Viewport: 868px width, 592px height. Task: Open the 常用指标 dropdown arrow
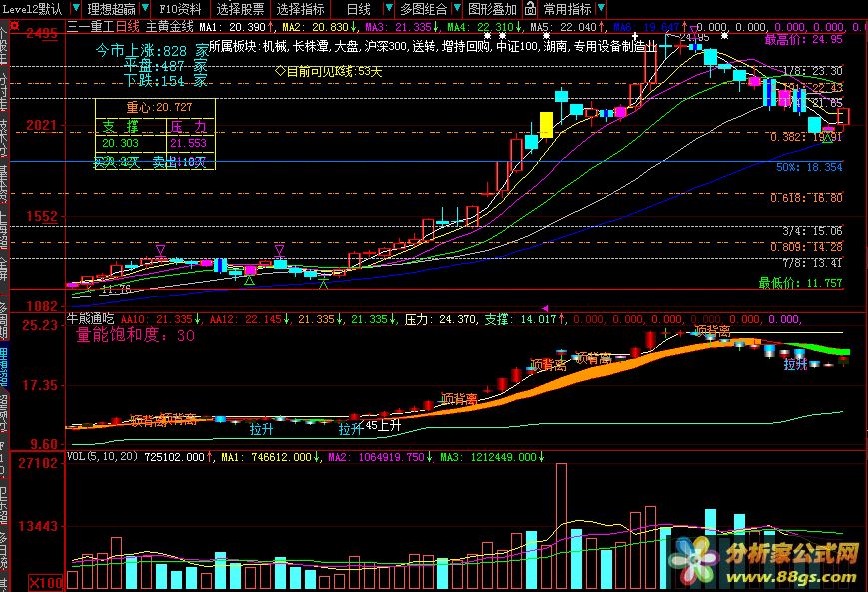pyautogui.click(x=601, y=9)
